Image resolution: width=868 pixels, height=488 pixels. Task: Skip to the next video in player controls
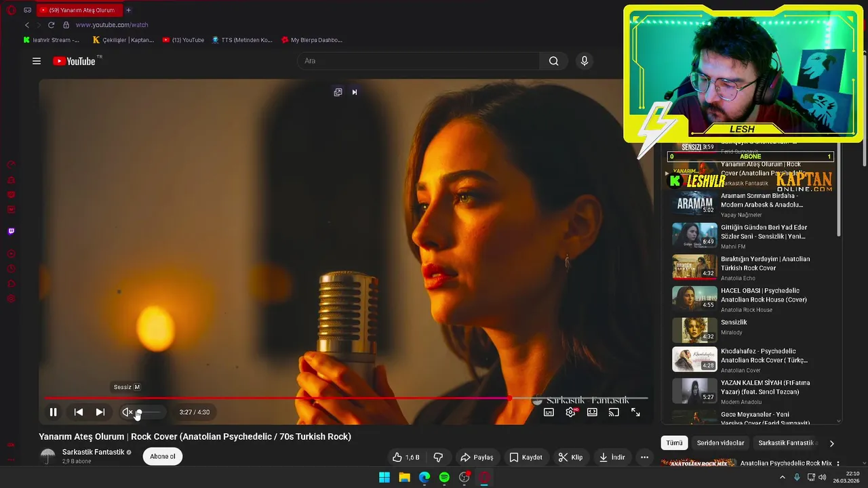pos(100,412)
